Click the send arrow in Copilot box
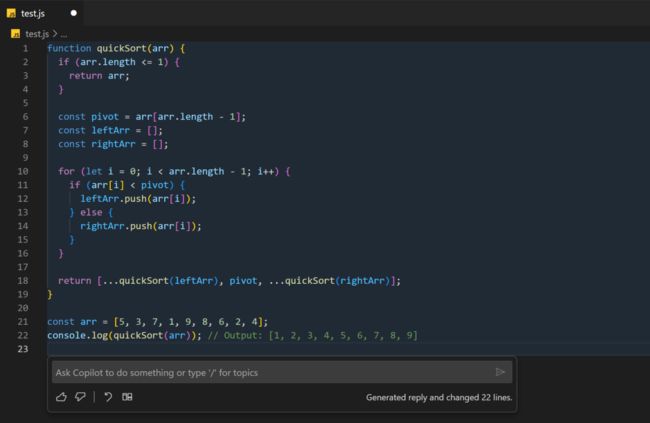The image size is (650, 423). pyautogui.click(x=500, y=372)
